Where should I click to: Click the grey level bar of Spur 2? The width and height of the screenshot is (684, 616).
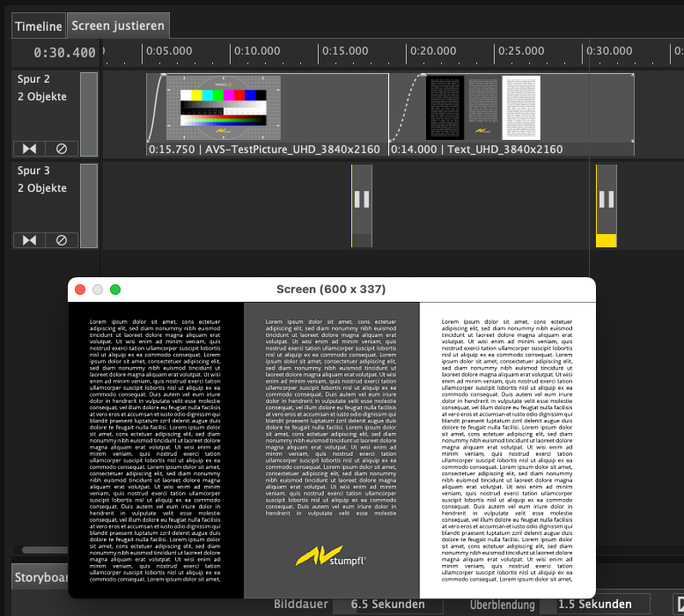coord(89,114)
